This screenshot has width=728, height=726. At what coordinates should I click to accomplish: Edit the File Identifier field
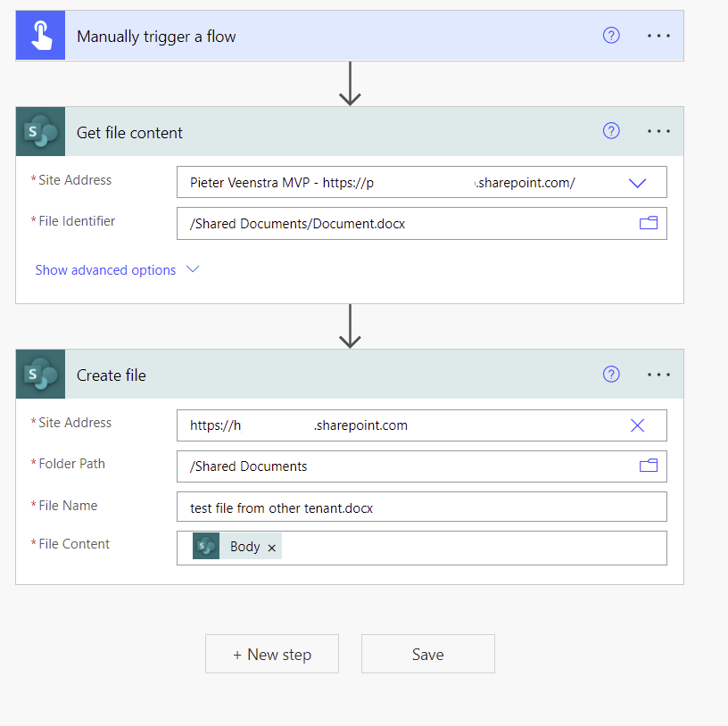pos(422,223)
